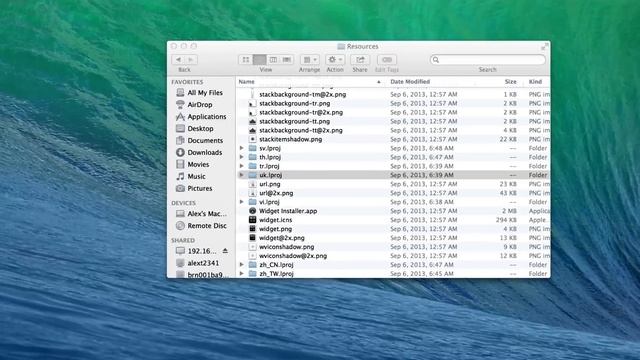
Task: Click the Share toolbar button
Action: coord(360,60)
